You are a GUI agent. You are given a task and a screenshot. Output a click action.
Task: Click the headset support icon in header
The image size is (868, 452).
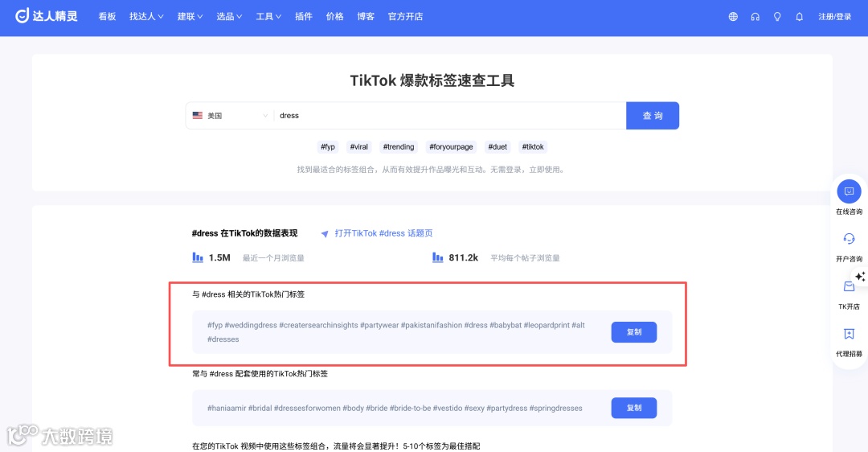(755, 17)
